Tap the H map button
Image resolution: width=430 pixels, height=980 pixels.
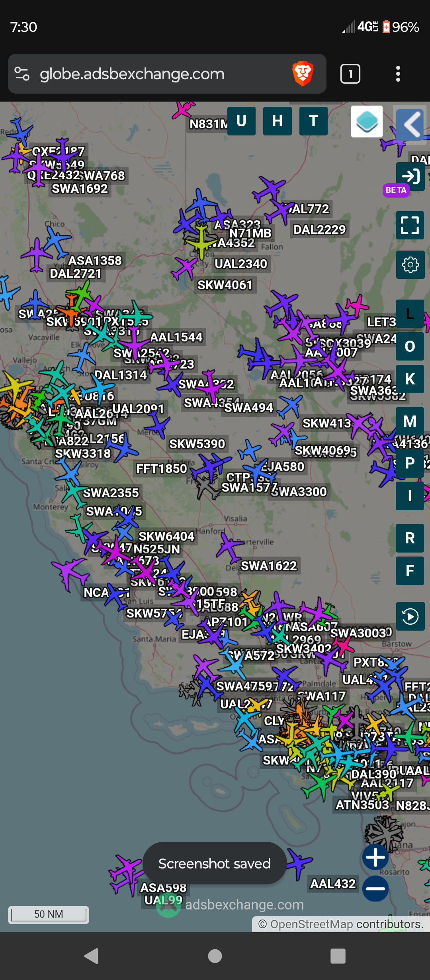[x=278, y=121]
